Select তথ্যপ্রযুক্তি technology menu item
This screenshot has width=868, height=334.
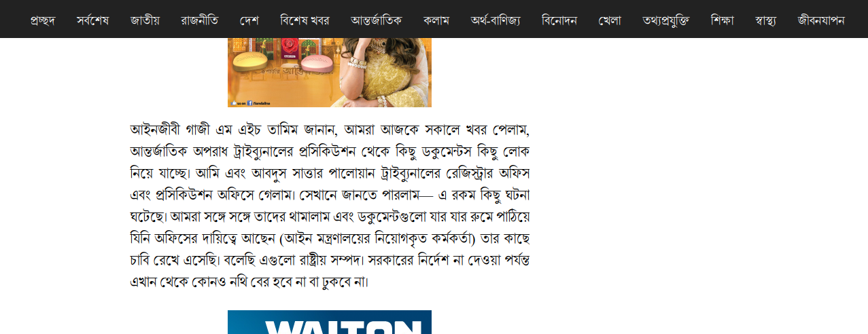tap(665, 20)
